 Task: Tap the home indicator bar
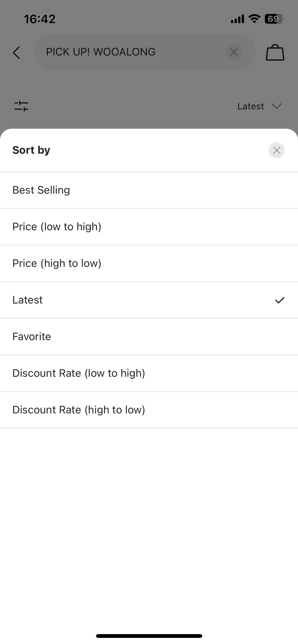pos(149,636)
